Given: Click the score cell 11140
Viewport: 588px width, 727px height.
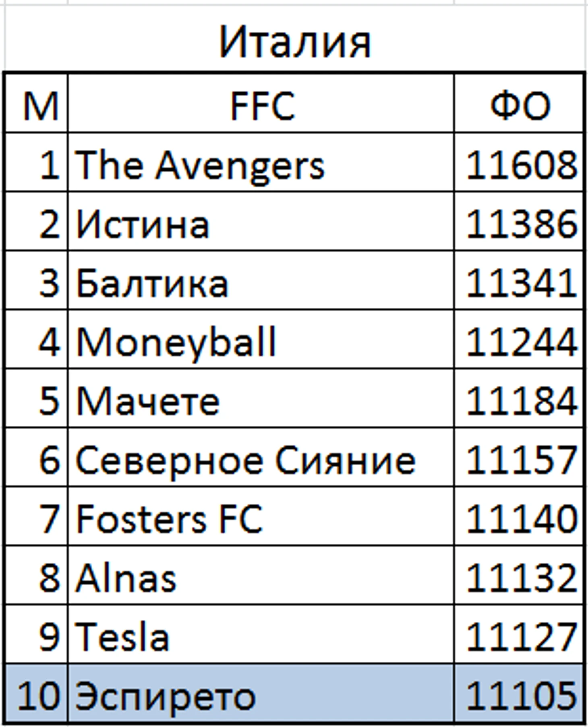Looking at the screenshot, I should click(519, 516).
